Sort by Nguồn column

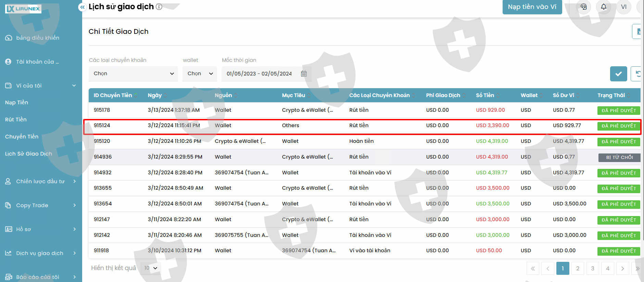coord(226,95)
